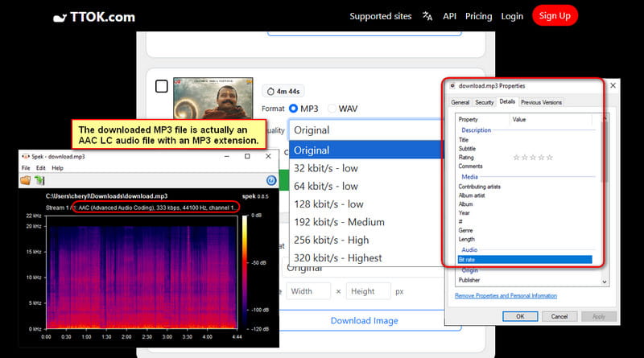
Task: Switch to Security tab in Properties
Action: coord(485,102)
